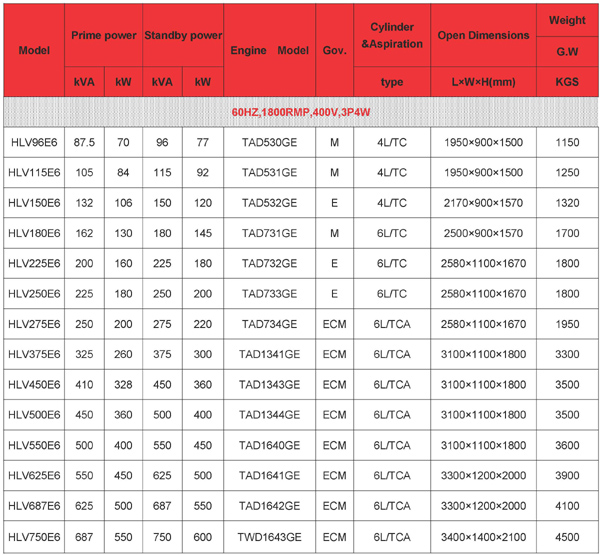Select the Cylinder &Aspiration header
The width and height of the screenshot is (600, 555).
tap(392, 35)
